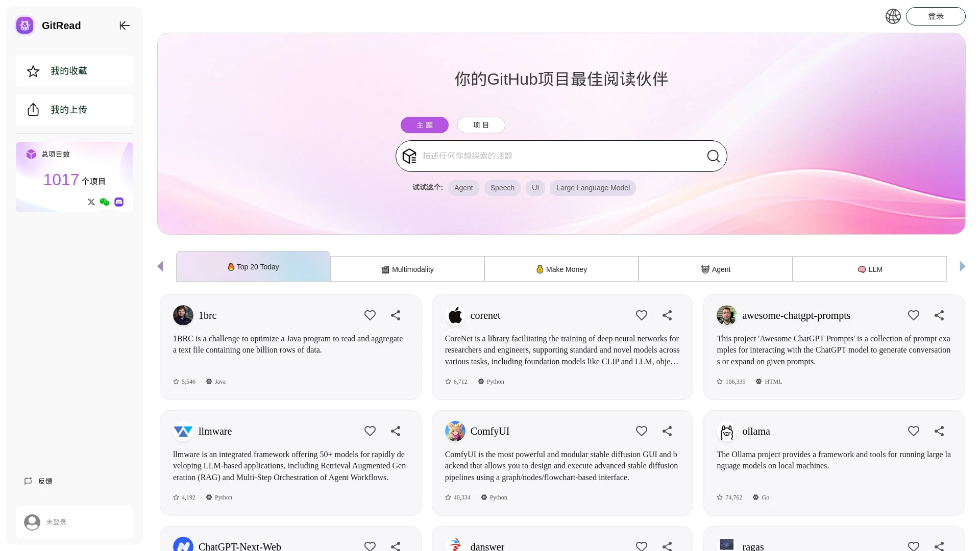Click the share icon on llmware card
The image size is (980, 551).
(396, 431)
